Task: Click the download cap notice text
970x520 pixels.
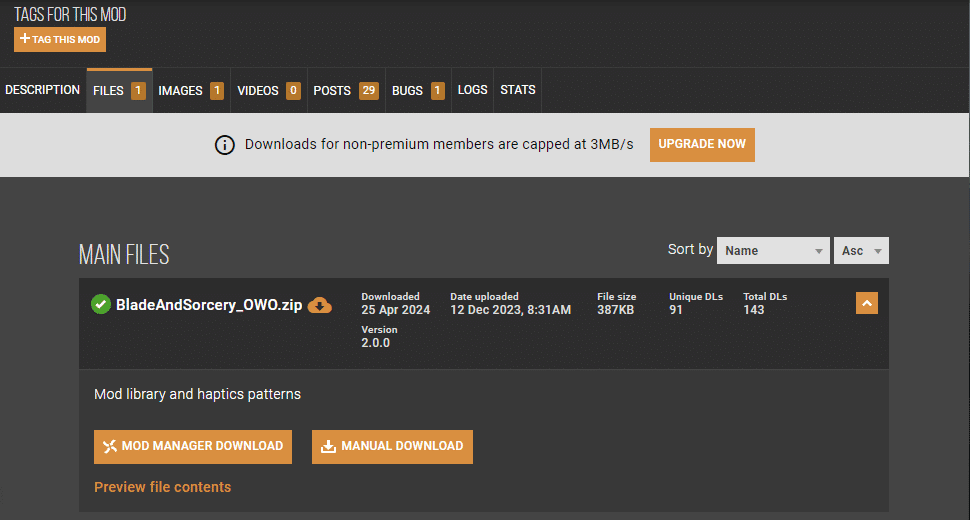Action: pos(439,145)
